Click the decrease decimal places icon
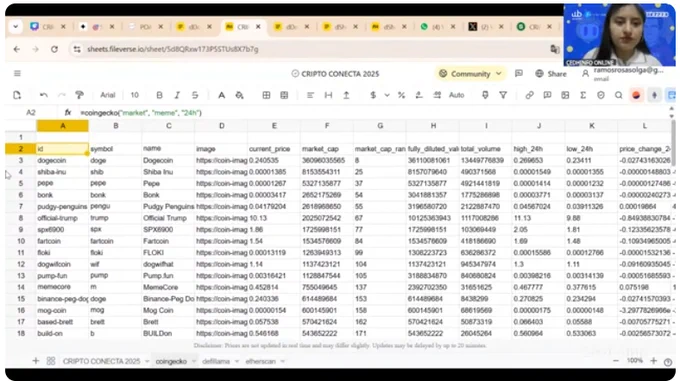This screenshot has width=680, height=381. [419, 95]
